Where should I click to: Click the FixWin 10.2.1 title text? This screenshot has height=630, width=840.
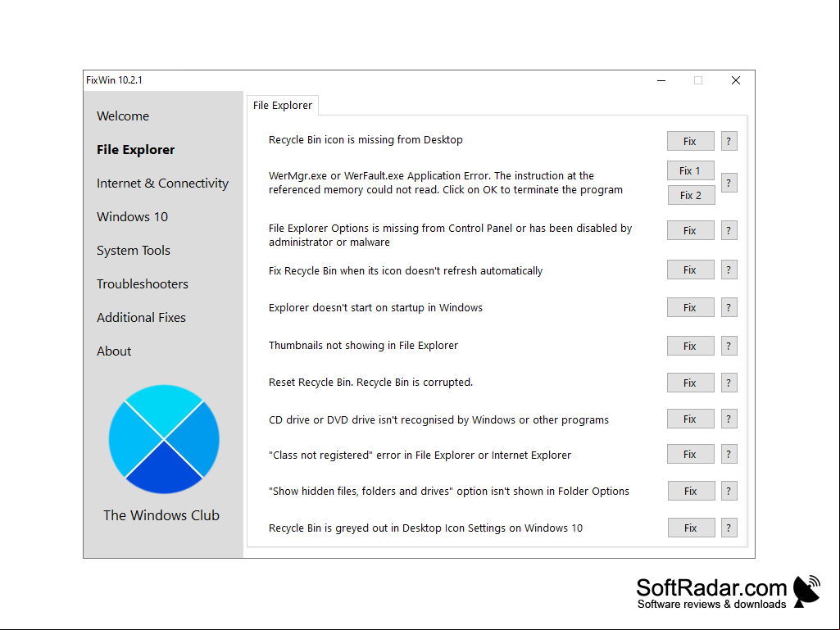[x=114, y=80]
